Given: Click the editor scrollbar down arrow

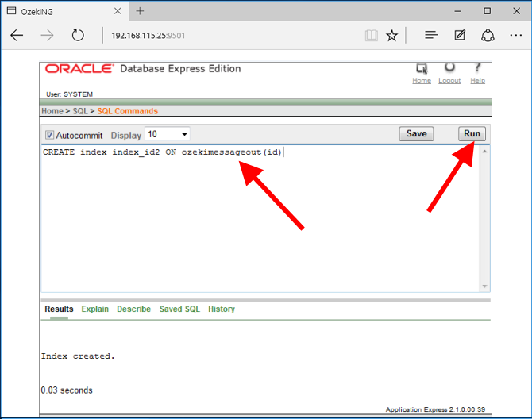Looking at the screenshot, I should click(x=484, y=286).
